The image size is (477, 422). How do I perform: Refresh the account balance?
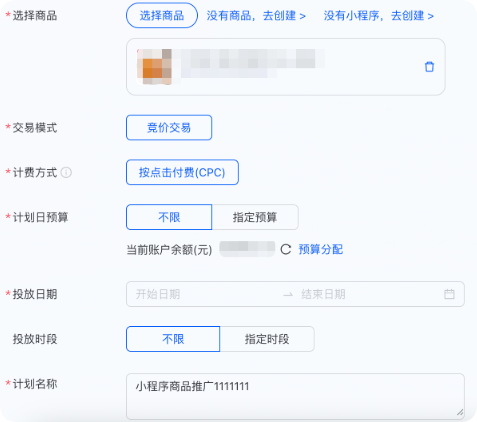click(x=286, y=249)
